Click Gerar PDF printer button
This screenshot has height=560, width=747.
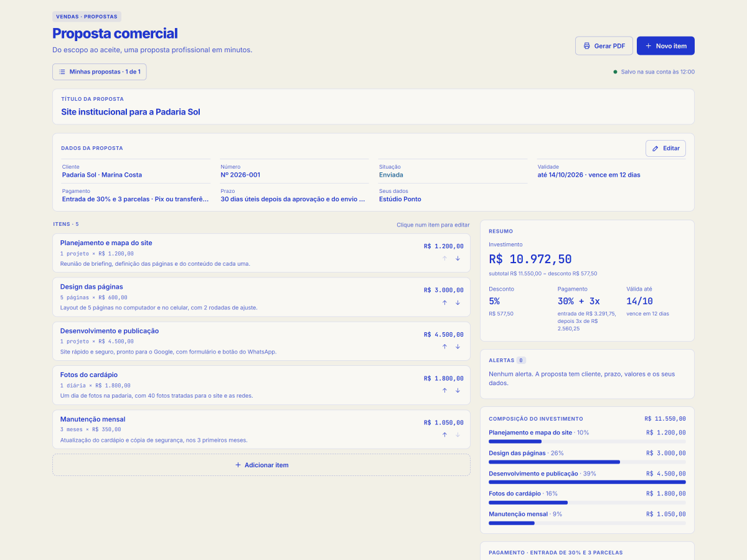[x=604, y=46]
